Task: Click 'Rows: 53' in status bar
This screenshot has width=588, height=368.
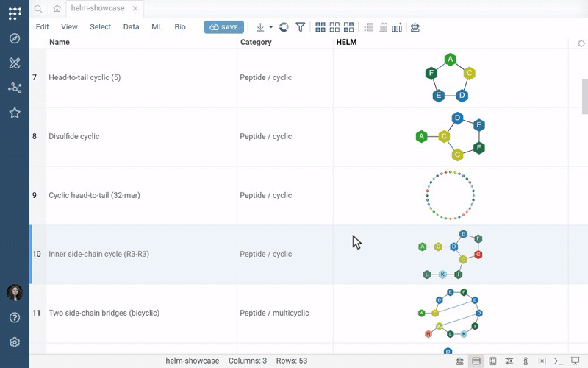Action: [292, 361]
